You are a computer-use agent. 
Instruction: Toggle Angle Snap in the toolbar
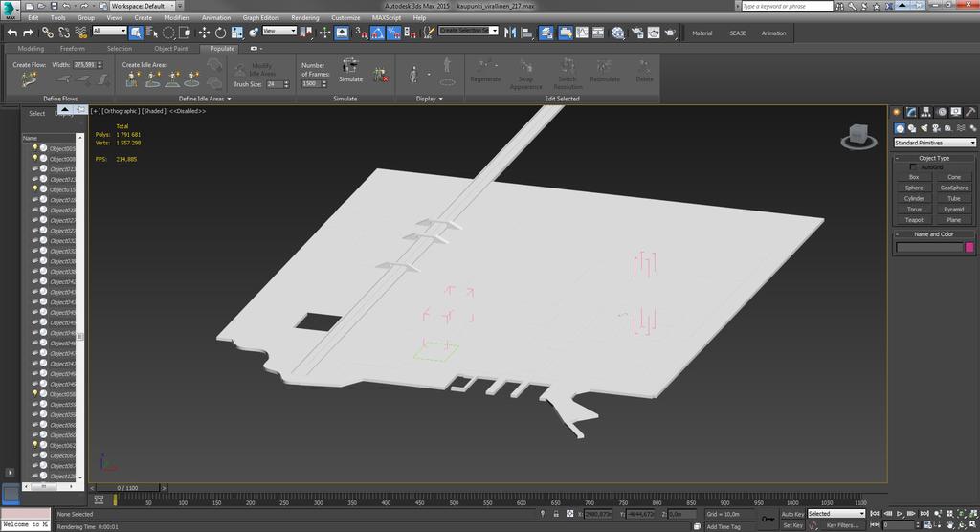coord(377,33)
